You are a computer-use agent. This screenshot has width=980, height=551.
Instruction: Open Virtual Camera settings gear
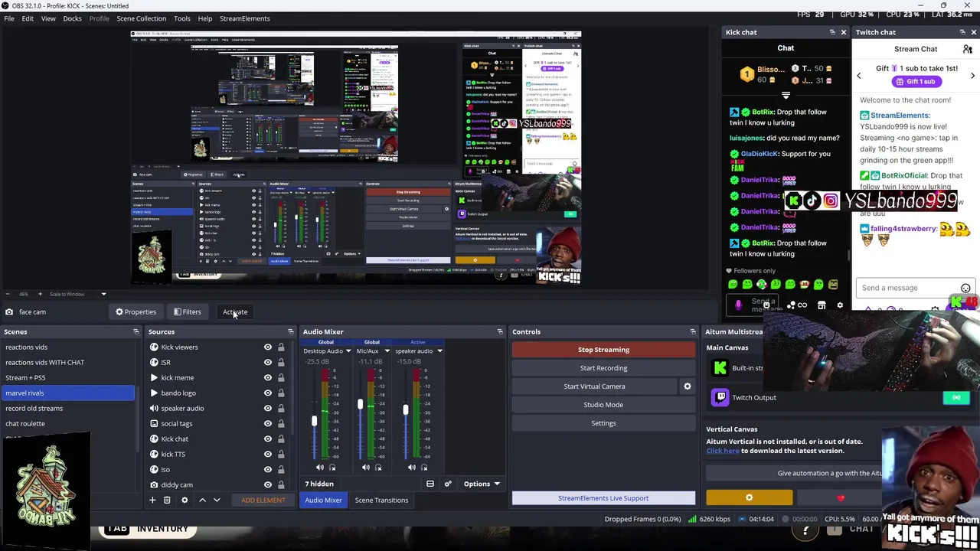pos(688,386)
